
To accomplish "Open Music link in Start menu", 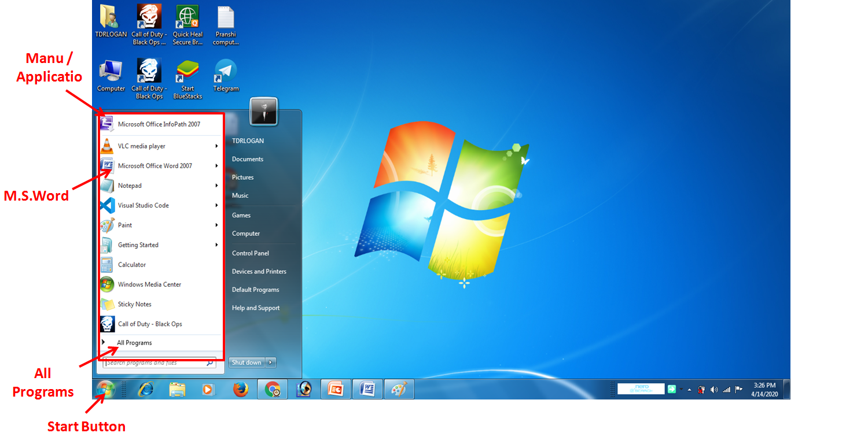I will (x=240, y=195).
